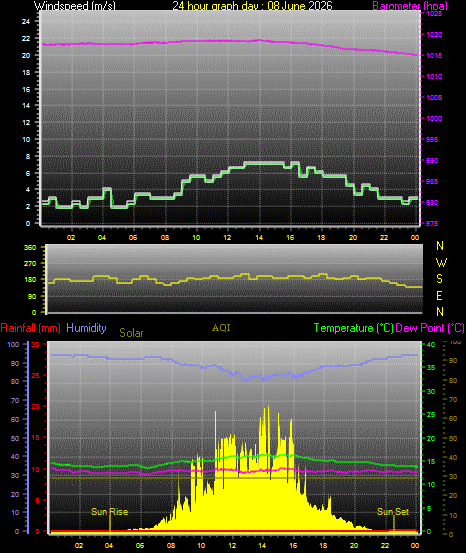Click the E compass label beside direction chart
The width and height of the screenshot is (466, 553).
click(439, 296)
